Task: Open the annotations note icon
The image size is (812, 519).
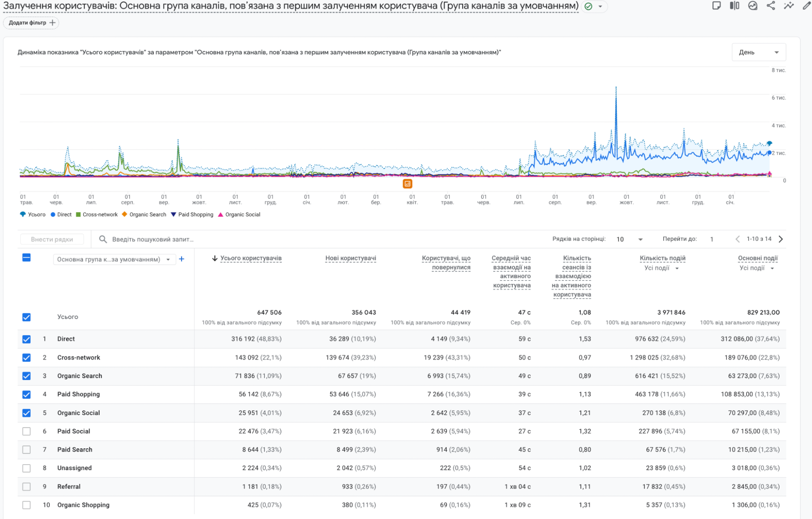Action: pyautogui.click(x=717, y=6)
